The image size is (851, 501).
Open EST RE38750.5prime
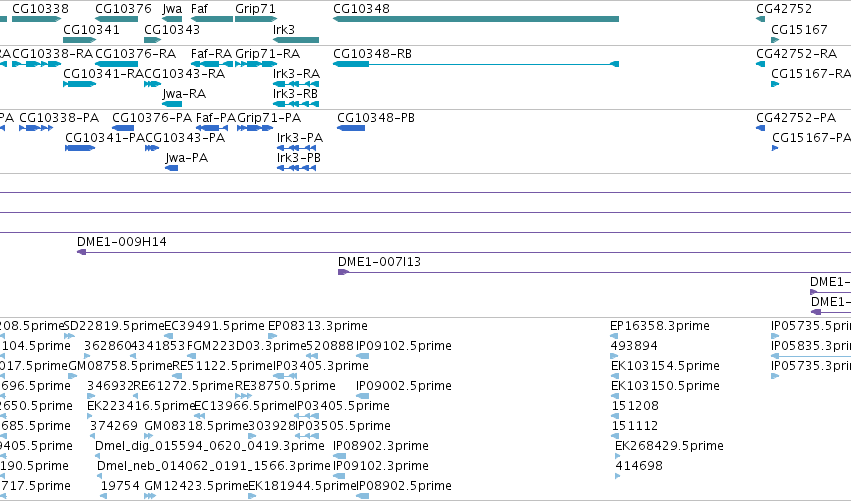tap(285, 386)
